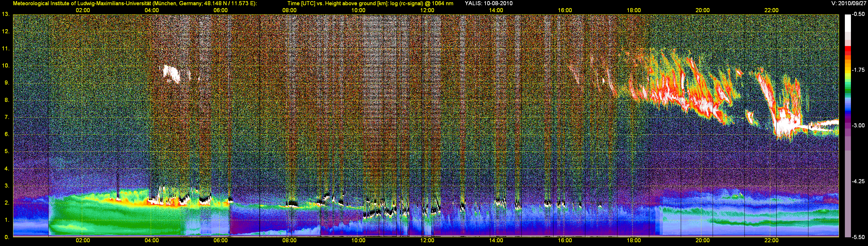Click the -3.00 colorbar scale label
This screenshot has height=246, width=868.
[x=858, y=125]
